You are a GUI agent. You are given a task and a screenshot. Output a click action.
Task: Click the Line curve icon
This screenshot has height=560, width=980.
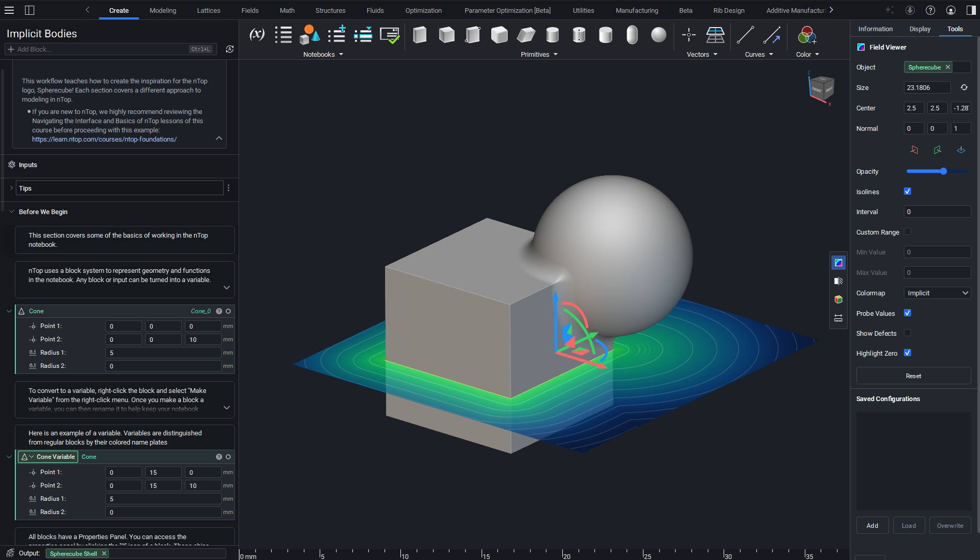[x=745, y=35]
